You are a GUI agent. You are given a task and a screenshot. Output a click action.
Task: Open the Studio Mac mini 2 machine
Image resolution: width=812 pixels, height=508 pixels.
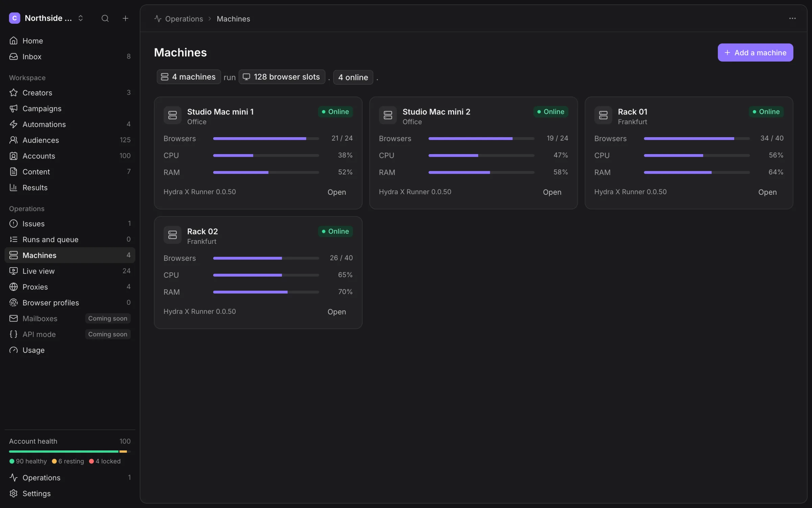552,192
